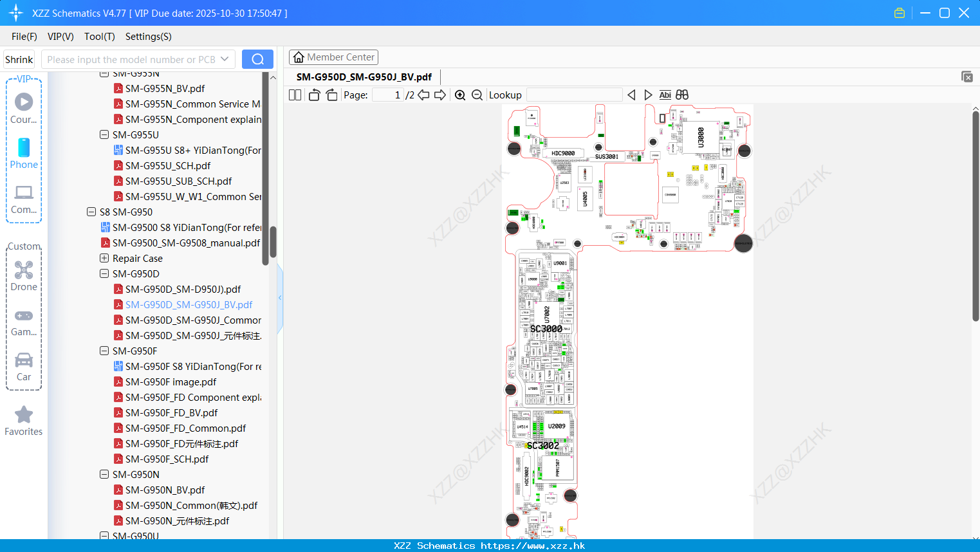Click the U3000 chip on the board
The height and width of the screenshot is (552, 980).
tap(701, 138)
